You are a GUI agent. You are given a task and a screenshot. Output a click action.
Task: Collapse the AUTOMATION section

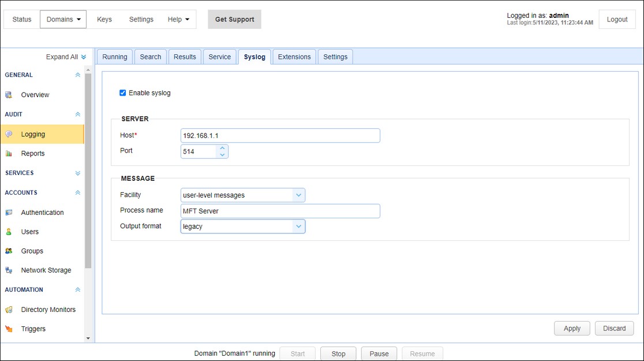[78, 290]
